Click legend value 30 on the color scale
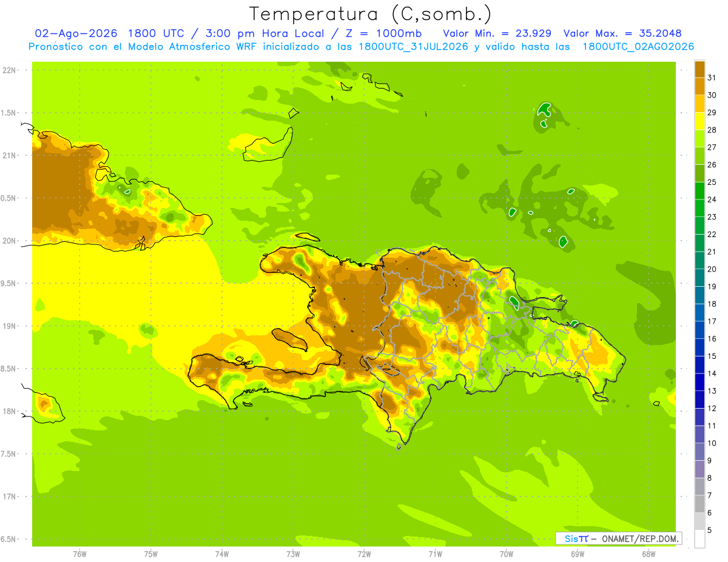The height and width of the screenshot is (562, 728). [712, 95]
